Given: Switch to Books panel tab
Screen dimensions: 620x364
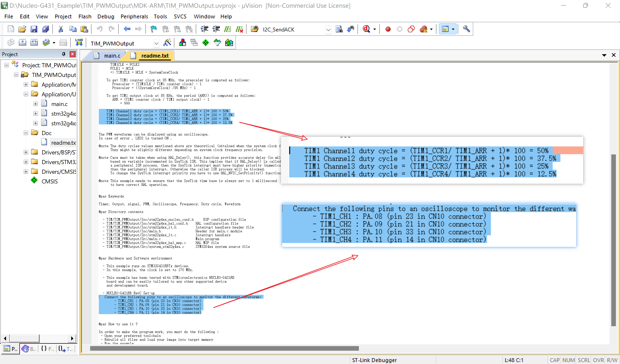Looking at the screenshot, I should [x=29, y=349].
